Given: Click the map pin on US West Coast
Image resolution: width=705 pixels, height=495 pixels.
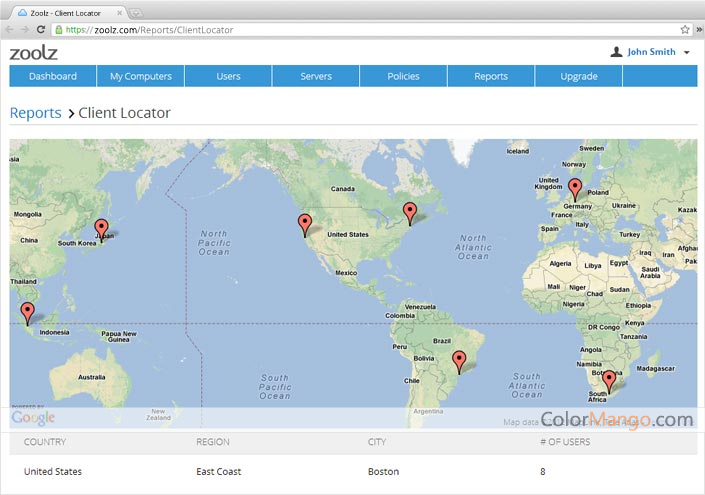Looking at the screenshot, I should point(305,226).
